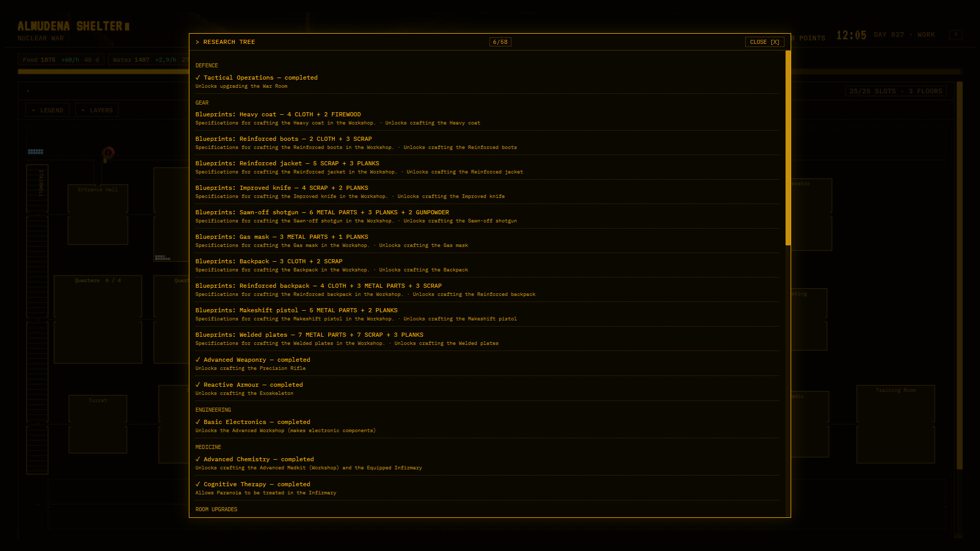Click the research tree scrollbar thumb
Image resolution: width=980 pixels, height=551 pixels.
(788, 148)
